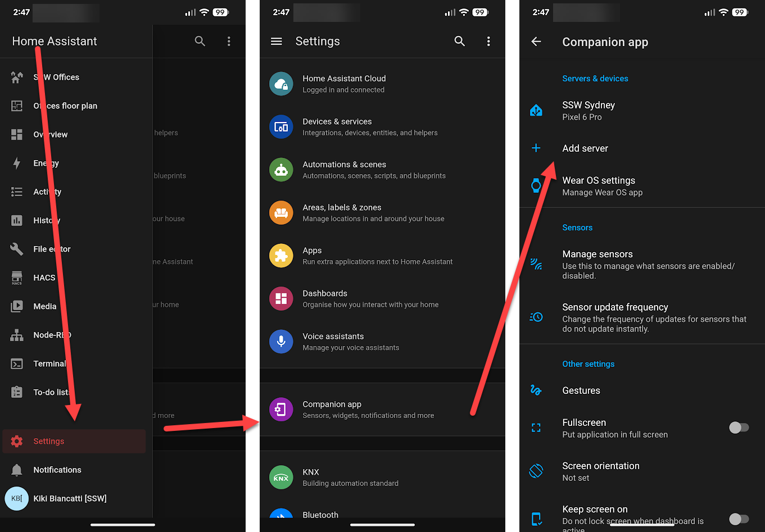Click the back arrow beside Companion app title
This screenshot has height=532, width=765.
click(x=536, y=42)
